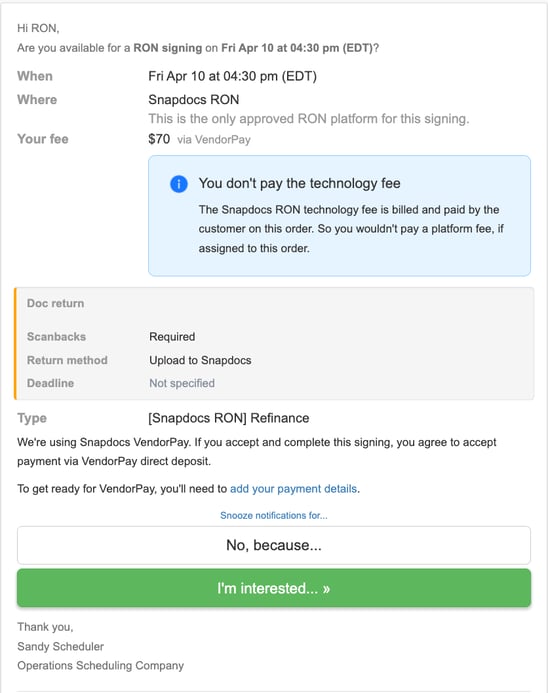Click "Upload to Snapdocs" return method
Viewport: 548px width, 693px height.
coord(200,360)
